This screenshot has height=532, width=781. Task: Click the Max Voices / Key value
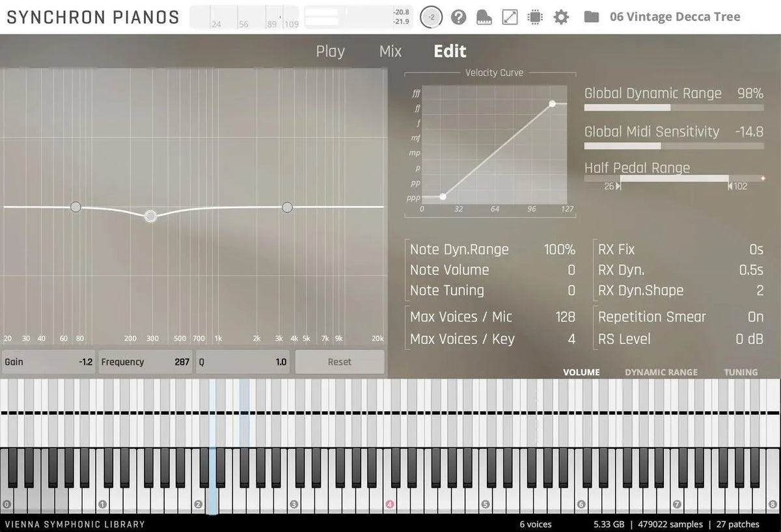click(571, 339)
